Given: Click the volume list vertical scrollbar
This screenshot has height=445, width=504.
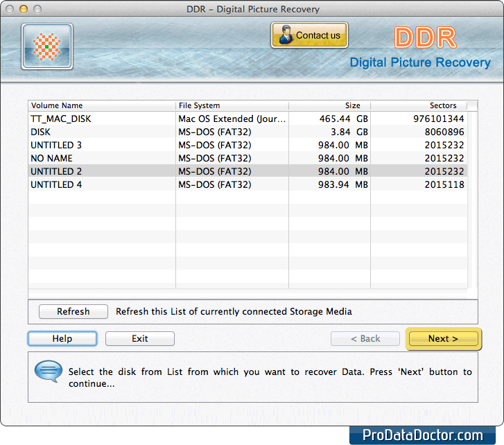Looking at the screenshot, I should [472, 199].
